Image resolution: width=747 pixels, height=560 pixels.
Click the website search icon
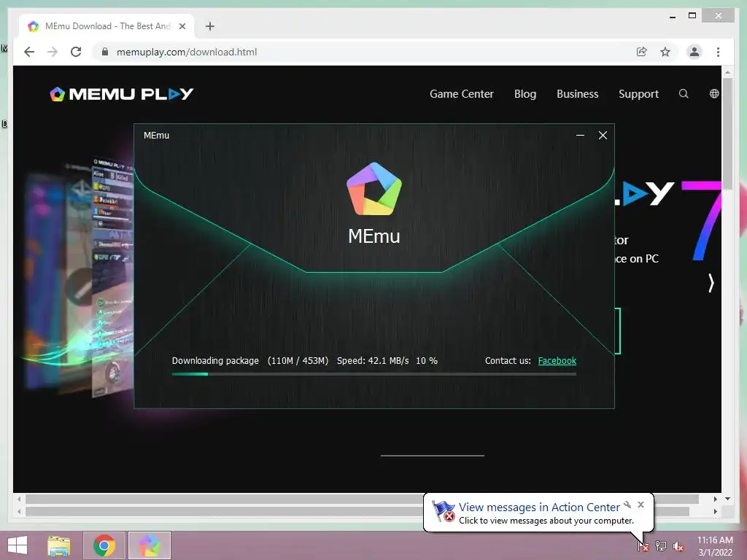click(x=684, y=94)
